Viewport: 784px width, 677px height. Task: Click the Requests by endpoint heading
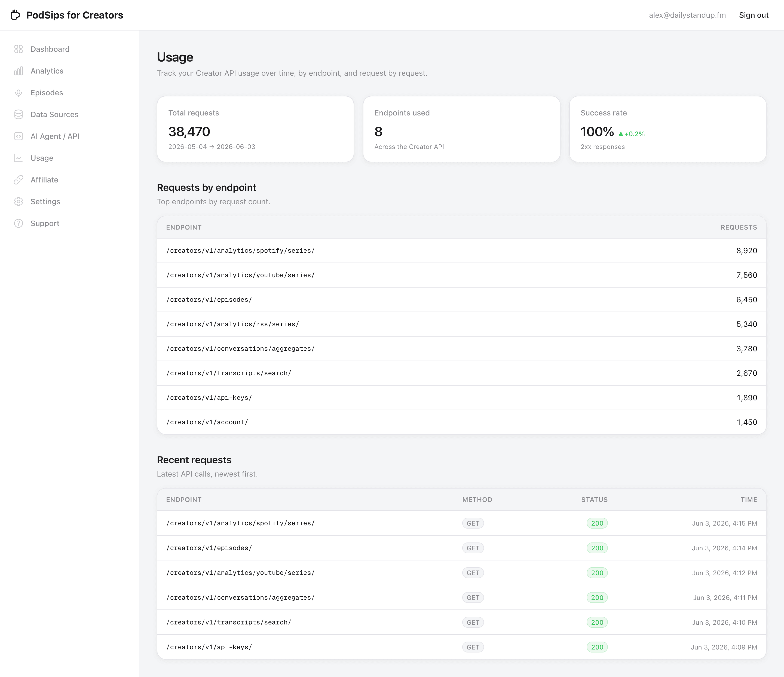pos(207,188)
